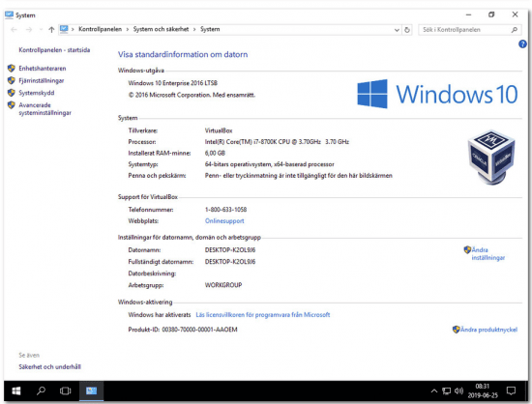Navigate to Kontrollpanelen breadcrumb

point(100,29)
